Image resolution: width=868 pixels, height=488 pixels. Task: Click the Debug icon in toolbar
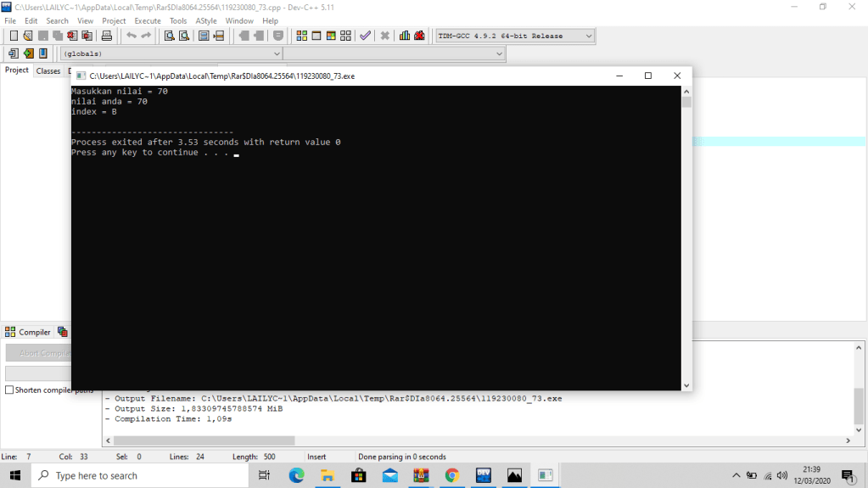coord(419,36)
